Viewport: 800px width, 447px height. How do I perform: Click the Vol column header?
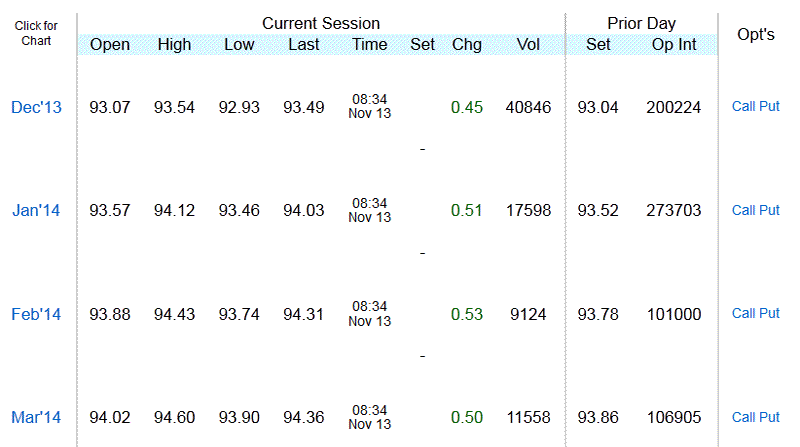[528, 45]
